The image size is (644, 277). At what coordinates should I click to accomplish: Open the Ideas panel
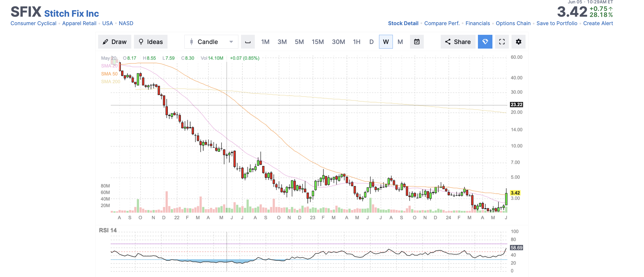point(151,42)
